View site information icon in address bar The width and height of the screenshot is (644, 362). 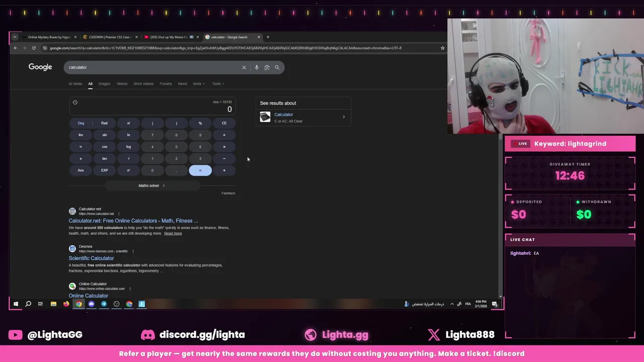[x=45, y=48]
